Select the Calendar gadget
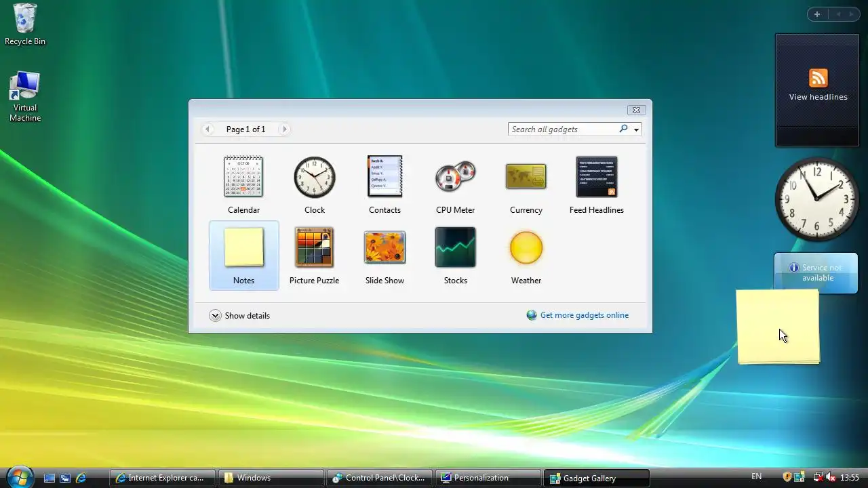The width and height of the screenshot is (868, 488). [x=243, y=184]
